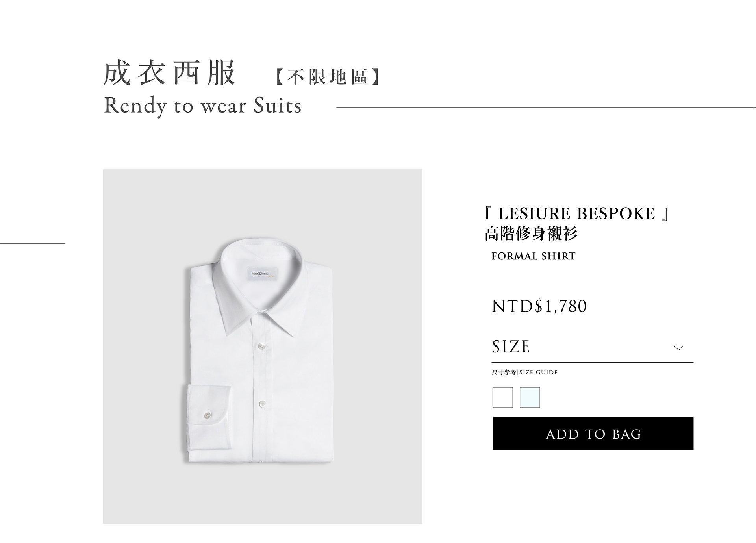Click the Rendy to wear Suits heading
Viewport: 756px width, 543px height.
[202, 106]
